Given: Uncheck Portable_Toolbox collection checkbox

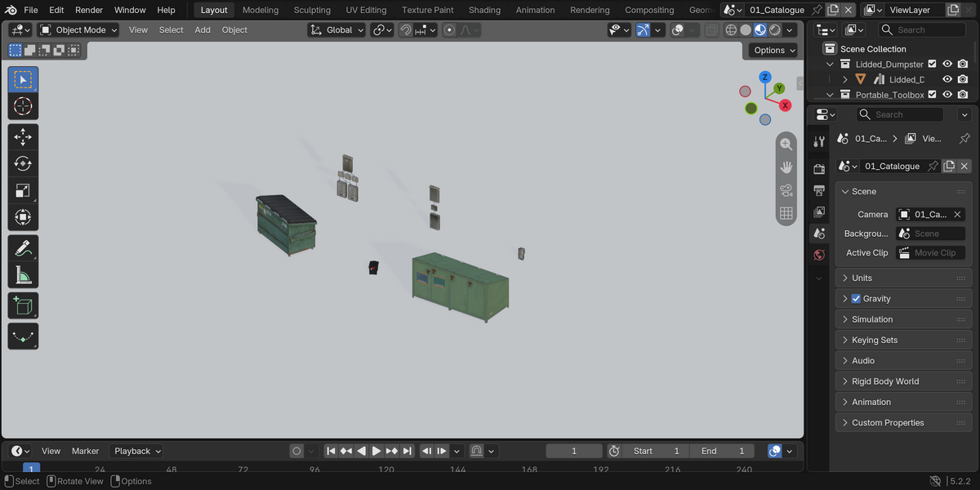Looking at the screenshot, I should pyautogui.click(x=932, y=95).
